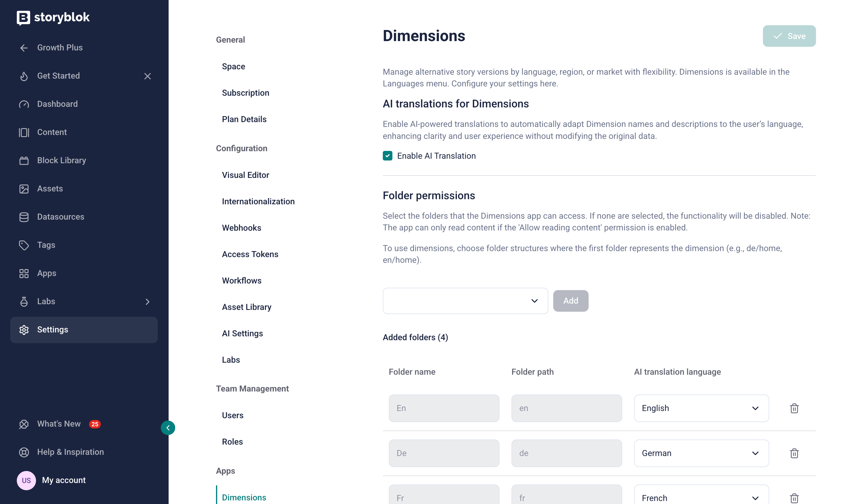The height and width of the screenshot is (504, 864).
Task: Uncheck the Enable AI Translation checkbox
Action: [387, 156]
